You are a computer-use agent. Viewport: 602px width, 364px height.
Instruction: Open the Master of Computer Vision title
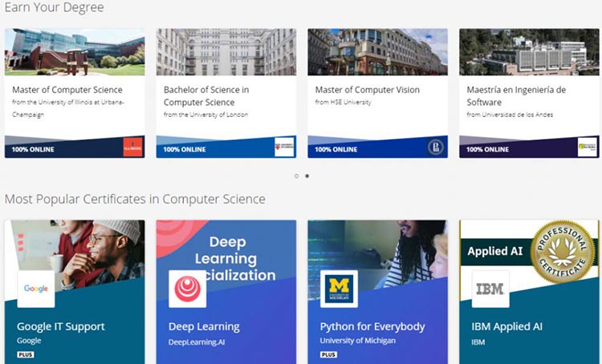tap(367, 90)
